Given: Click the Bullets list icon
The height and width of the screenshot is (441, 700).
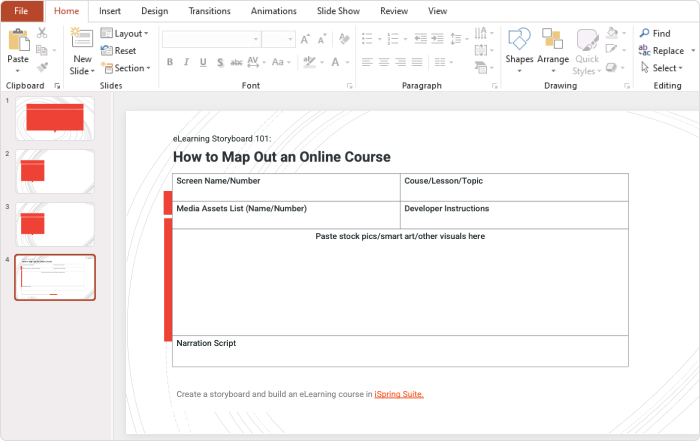Looking at the screenshot, I should click(367, 39).
